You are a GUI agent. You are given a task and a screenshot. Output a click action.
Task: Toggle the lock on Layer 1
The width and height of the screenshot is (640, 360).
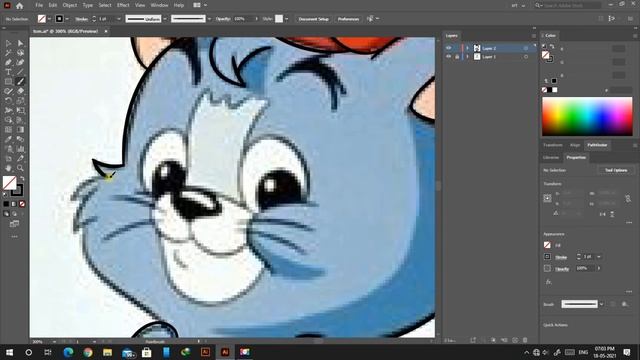click(457, 57)
